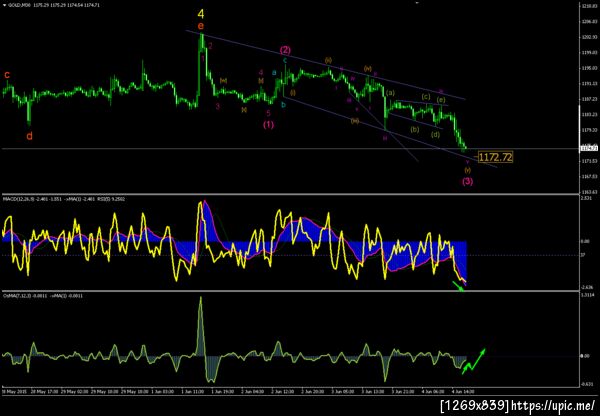Click the yellow wave label 4

pos(201,14)
